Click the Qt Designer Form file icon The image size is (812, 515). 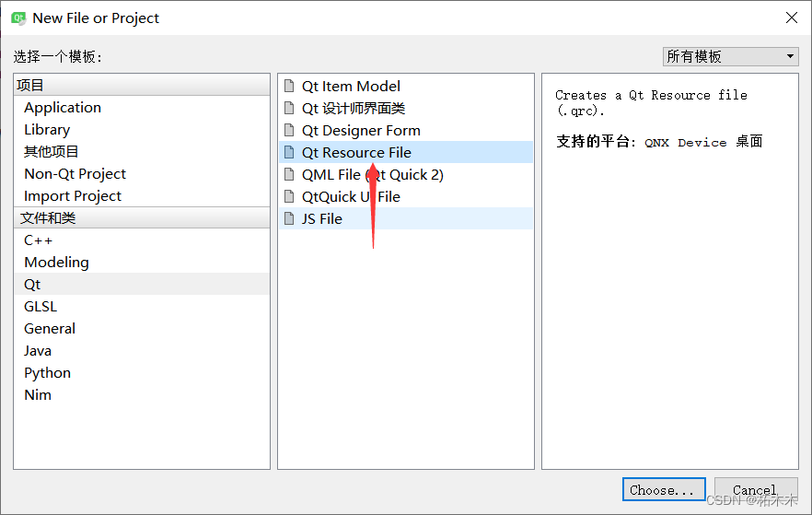pos(289,130)
